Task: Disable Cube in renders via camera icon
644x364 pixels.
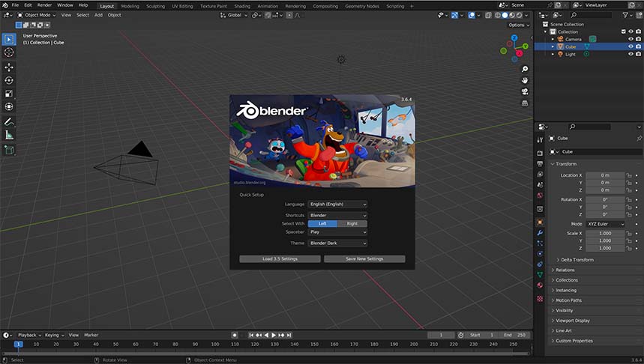Action: [x=638, y=46]
